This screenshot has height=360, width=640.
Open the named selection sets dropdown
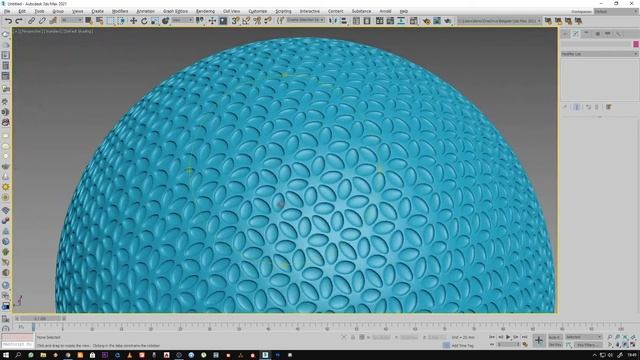(x=305, y=20)
